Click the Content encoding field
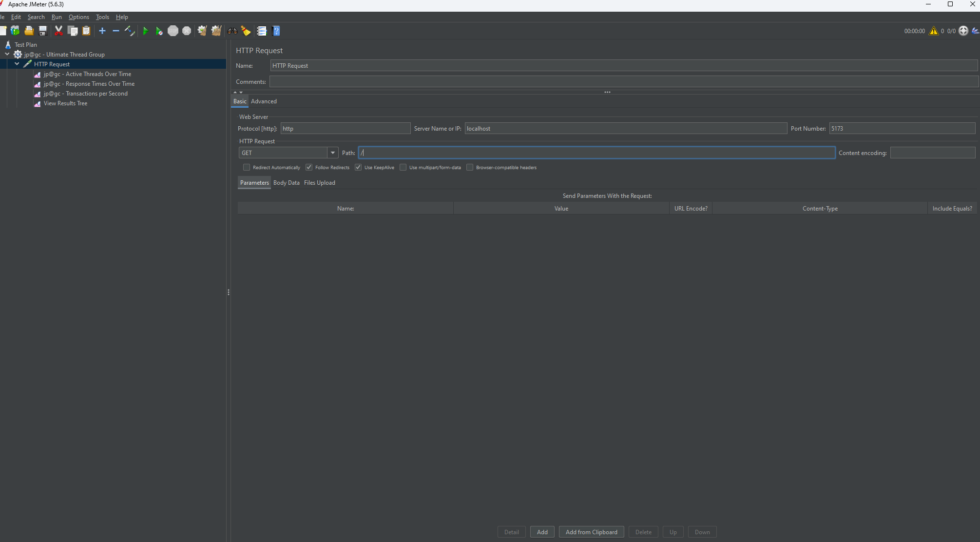This screenshot has height=542, width=980. [x=933, y=153]
